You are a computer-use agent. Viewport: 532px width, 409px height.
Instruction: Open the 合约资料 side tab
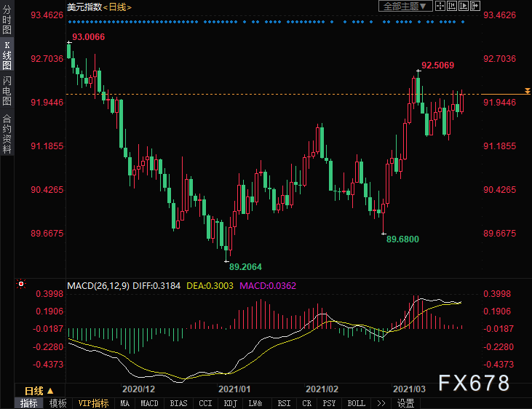(x=7, y=134)
